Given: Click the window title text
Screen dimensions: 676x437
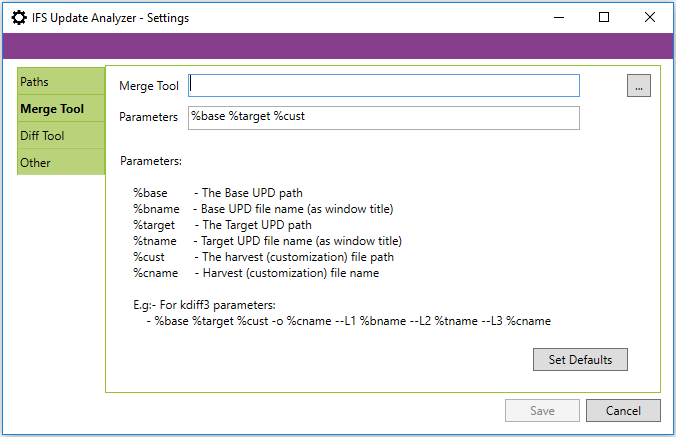Looking at the screenshot, I should click(x=110, y=18).
